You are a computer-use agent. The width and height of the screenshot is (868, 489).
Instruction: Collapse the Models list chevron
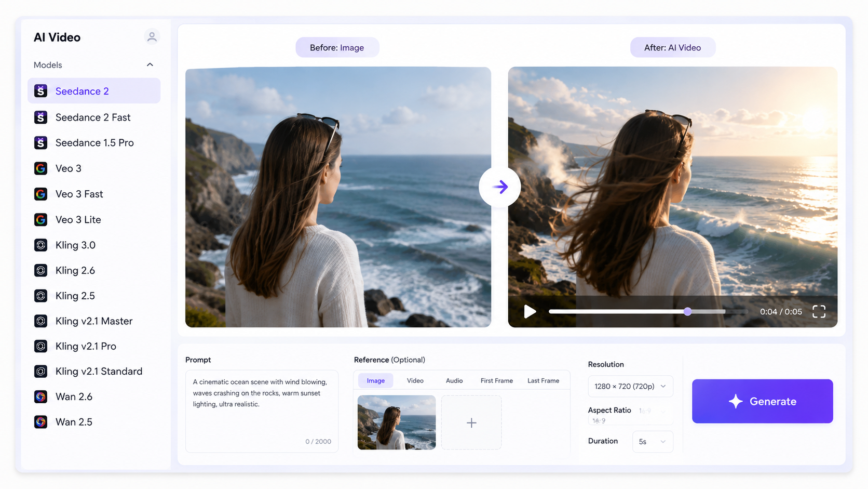coord(150,65)
